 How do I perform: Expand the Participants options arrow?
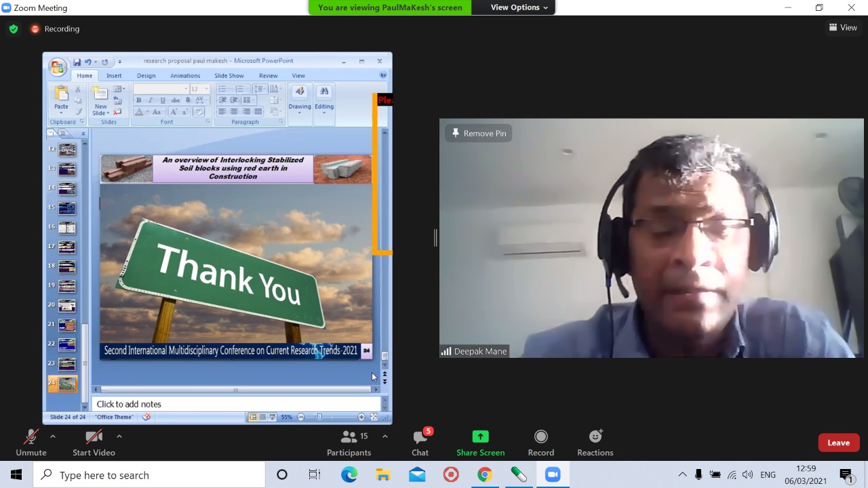coord(385,436)
